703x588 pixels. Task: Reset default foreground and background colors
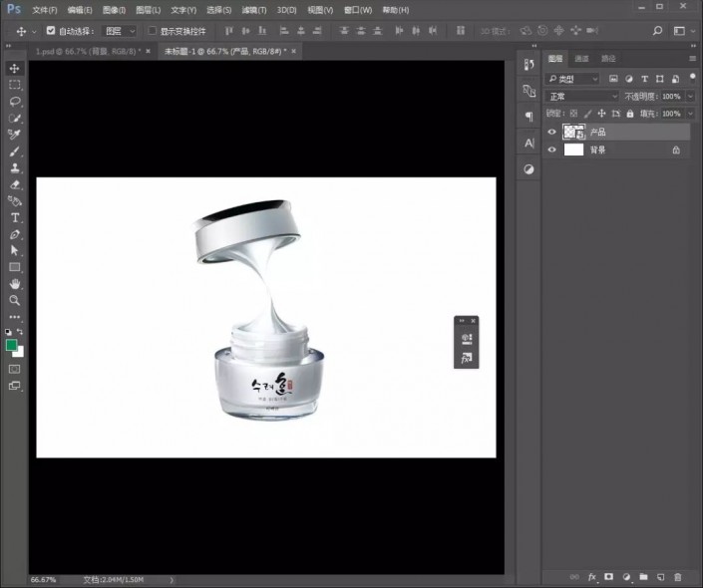point(9,332)
